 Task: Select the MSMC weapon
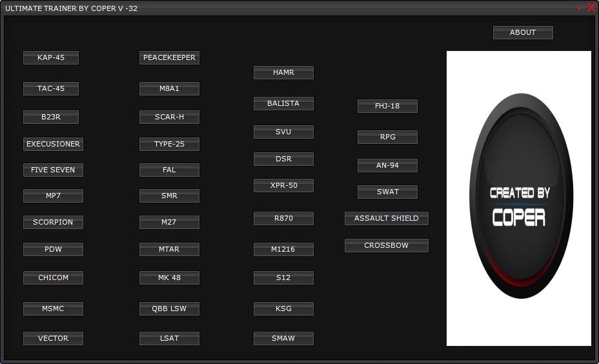point(53,308)
